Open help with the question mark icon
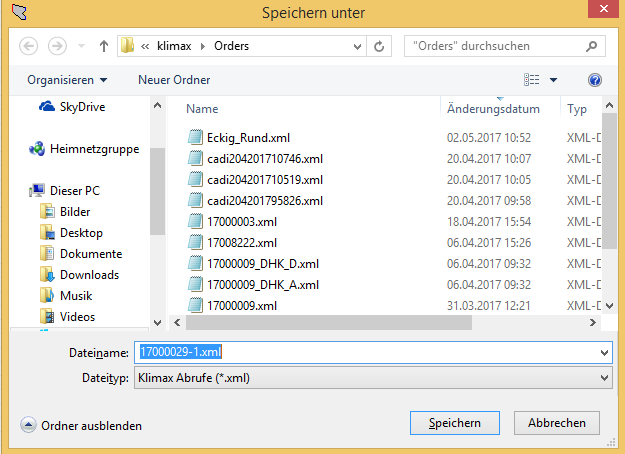Image resolution: width=625 pixels, height=454 pixels. click(595, 80)
